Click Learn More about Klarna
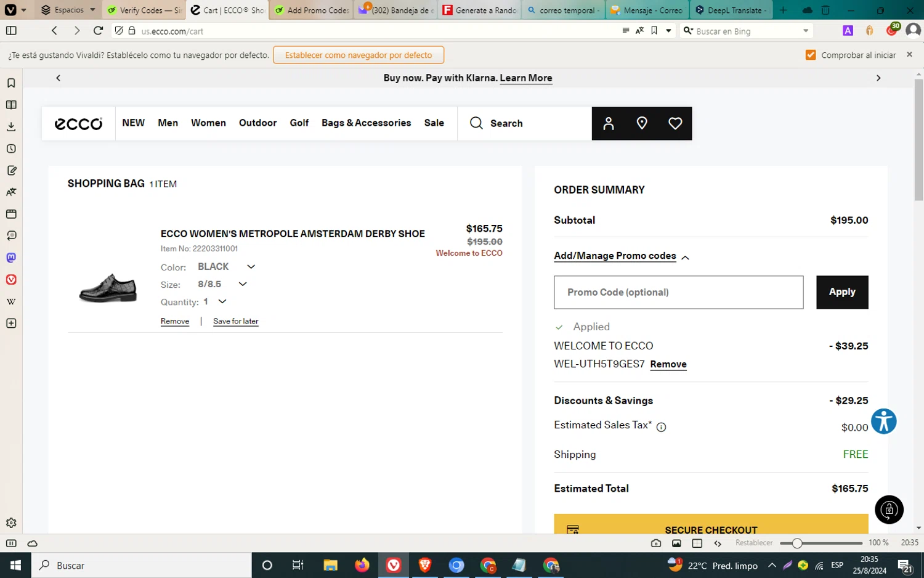The image size is (924, 578). [525, 78]
